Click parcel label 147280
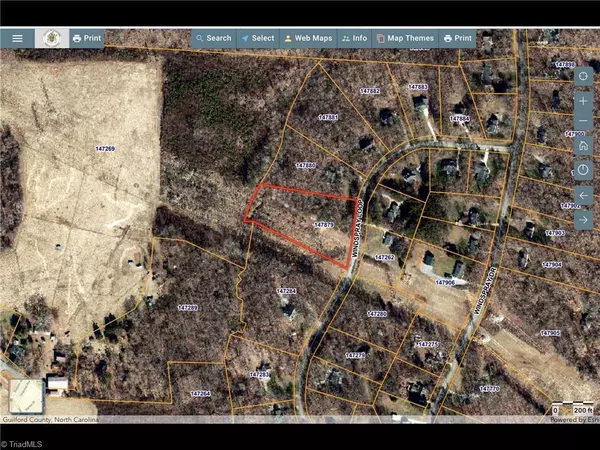Screen dimensions: 600x450 point(377,314)
